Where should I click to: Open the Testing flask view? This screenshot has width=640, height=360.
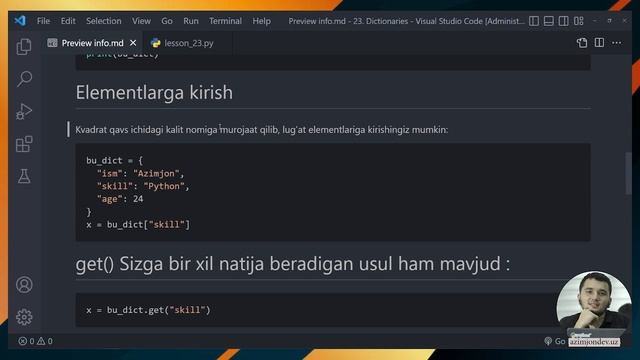coord(24,176)
